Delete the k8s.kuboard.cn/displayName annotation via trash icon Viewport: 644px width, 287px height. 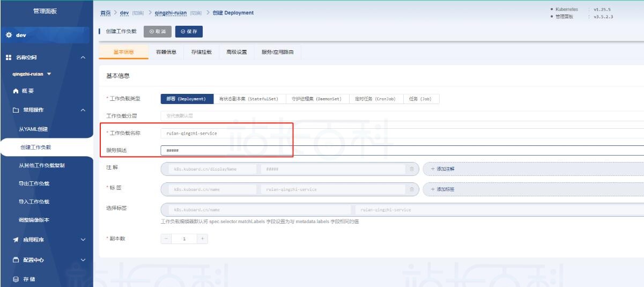pyautogui.click(x=411, y=169)
